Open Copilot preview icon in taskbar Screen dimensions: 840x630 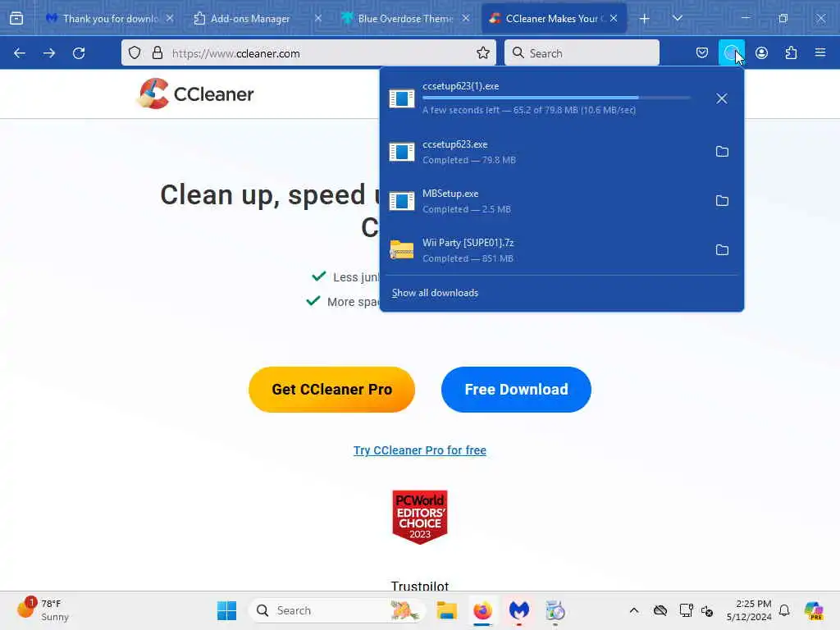[x=814, y=610]
